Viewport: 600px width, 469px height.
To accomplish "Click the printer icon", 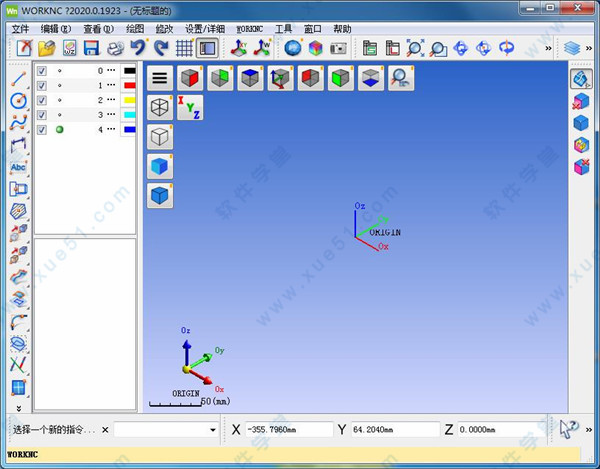I will [x=115, y=48].
